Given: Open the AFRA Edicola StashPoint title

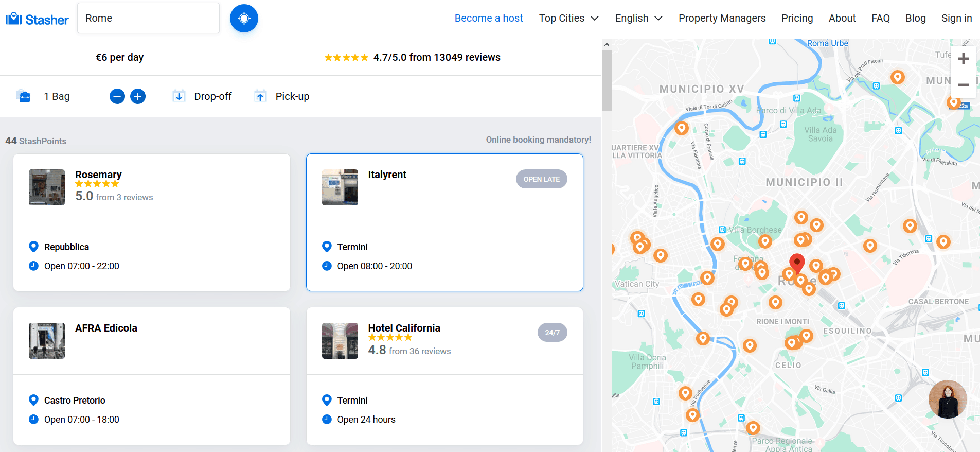Looking at the screenshot, I should click(106, 328).
